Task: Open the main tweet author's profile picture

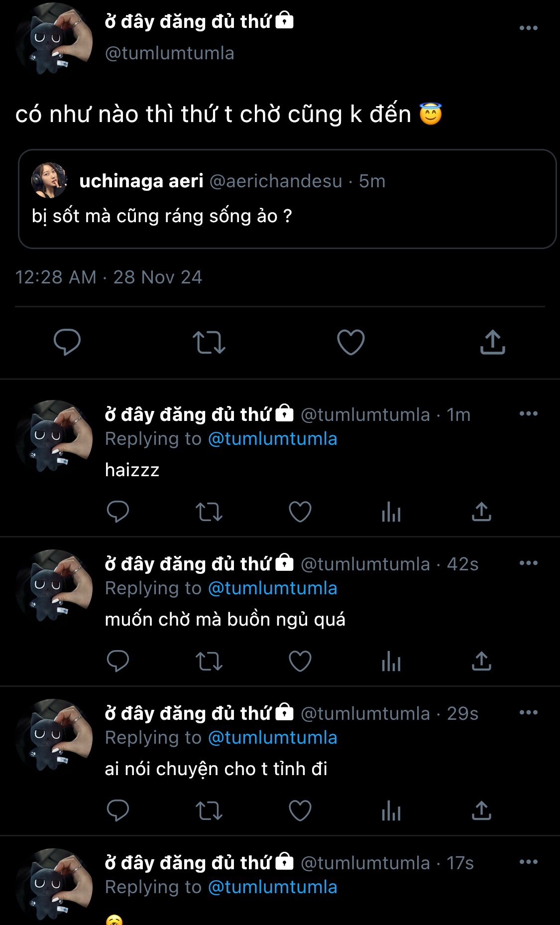Action: [x=54, y=38]
